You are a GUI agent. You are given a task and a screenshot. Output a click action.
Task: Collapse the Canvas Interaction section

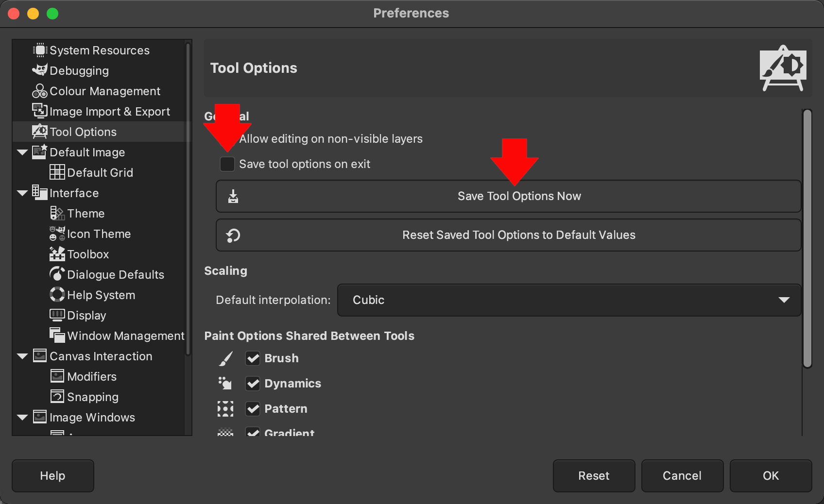tap(22, 356)
